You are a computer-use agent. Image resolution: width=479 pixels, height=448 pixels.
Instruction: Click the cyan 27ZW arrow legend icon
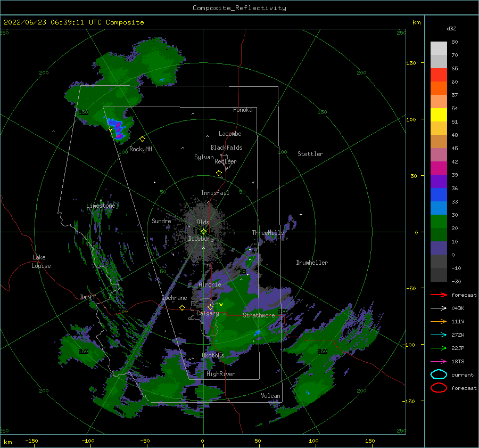439,335
